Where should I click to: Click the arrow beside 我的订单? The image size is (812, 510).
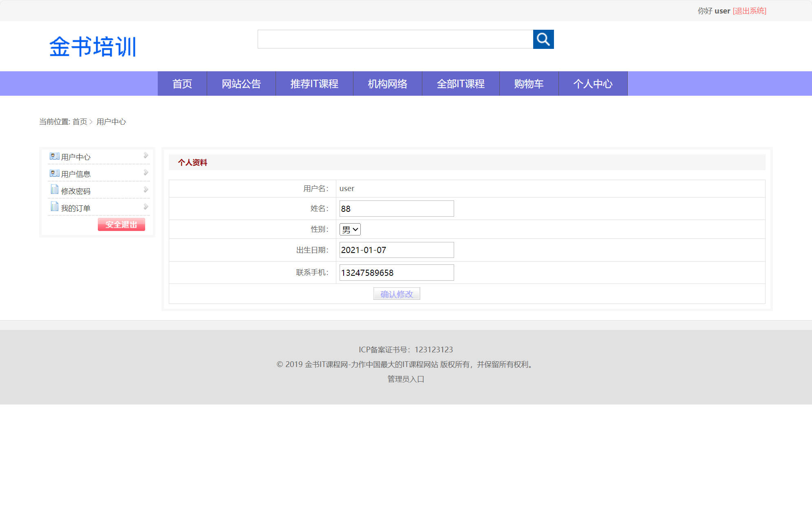(x=145, y=206)
